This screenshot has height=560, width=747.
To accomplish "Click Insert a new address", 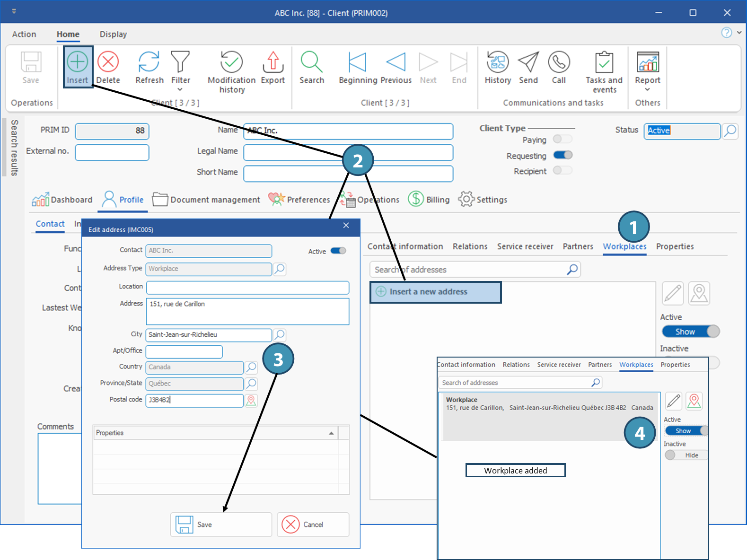I will [x=435, y=292].
